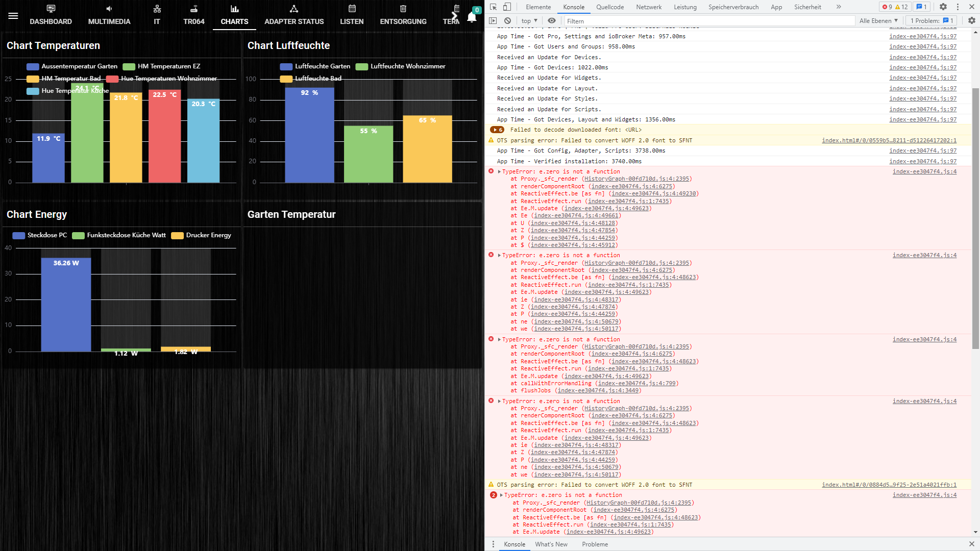Toggle the Hue Temperaturen Wohnzimmer legend entry
The height and width of the screenshot is (551, 980).
point(161,79)
